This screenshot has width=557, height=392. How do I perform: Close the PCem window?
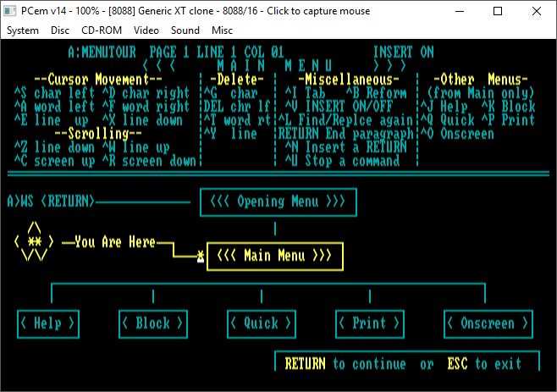pyautogui.click(x=537, y=11)
